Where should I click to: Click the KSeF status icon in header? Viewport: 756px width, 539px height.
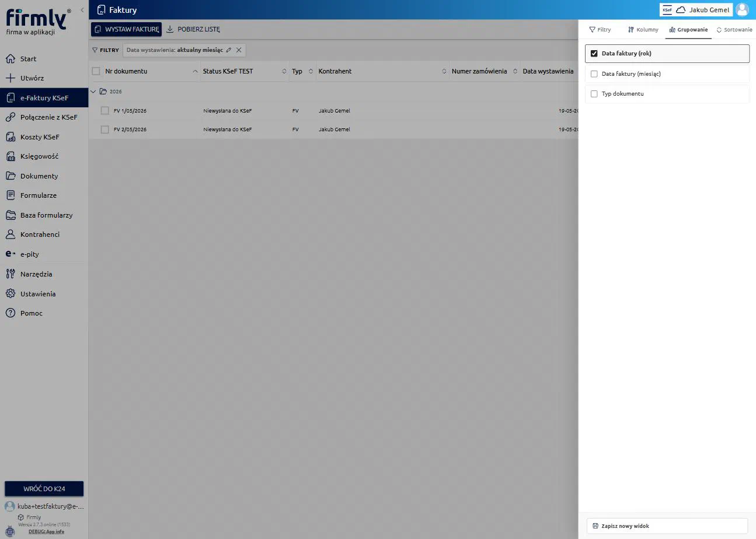pyautogui.click(x=667, y=10)
